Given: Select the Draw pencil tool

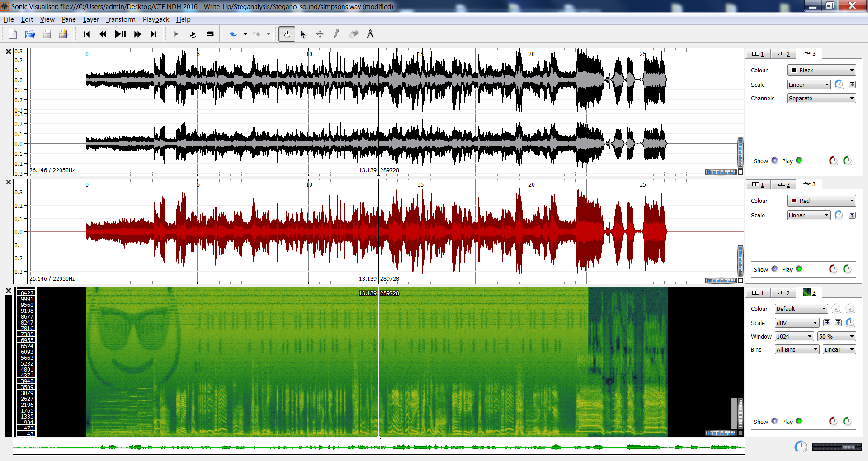Looking at the screenshot, I should [336, 34].
